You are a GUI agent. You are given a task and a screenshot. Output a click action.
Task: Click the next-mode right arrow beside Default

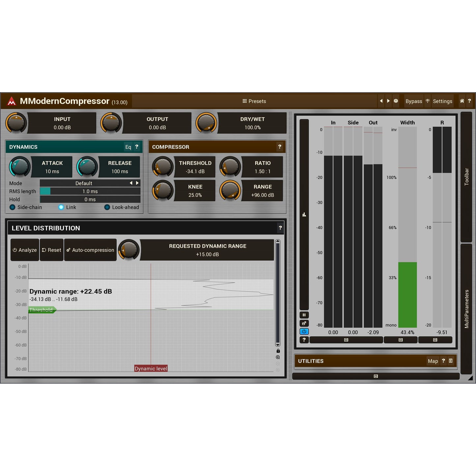tap(138, 183)
